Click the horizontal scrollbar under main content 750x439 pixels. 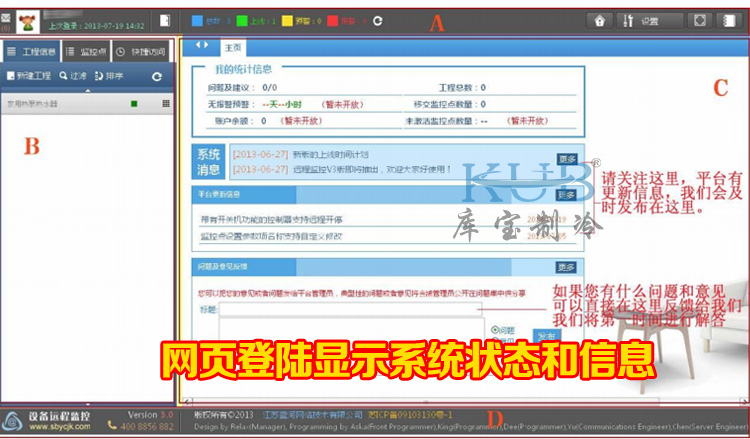(x=426, y=402)
